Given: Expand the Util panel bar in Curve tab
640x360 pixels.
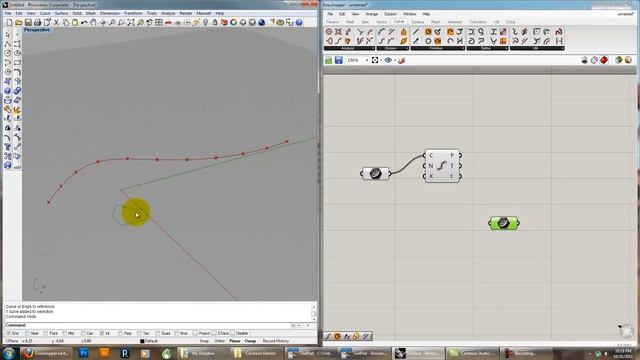Looking at the screenshot, I should point(537,48).
